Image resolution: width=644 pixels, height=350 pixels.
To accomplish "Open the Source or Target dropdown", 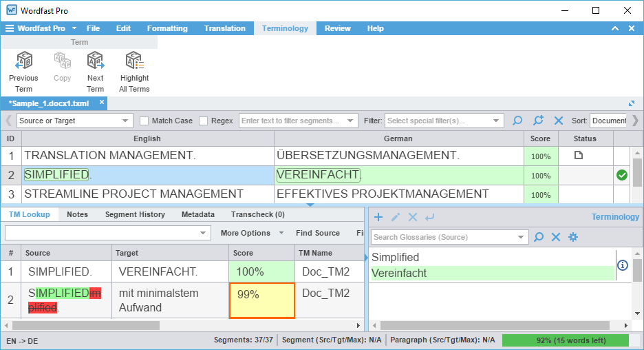I will (x=74, y=121).
